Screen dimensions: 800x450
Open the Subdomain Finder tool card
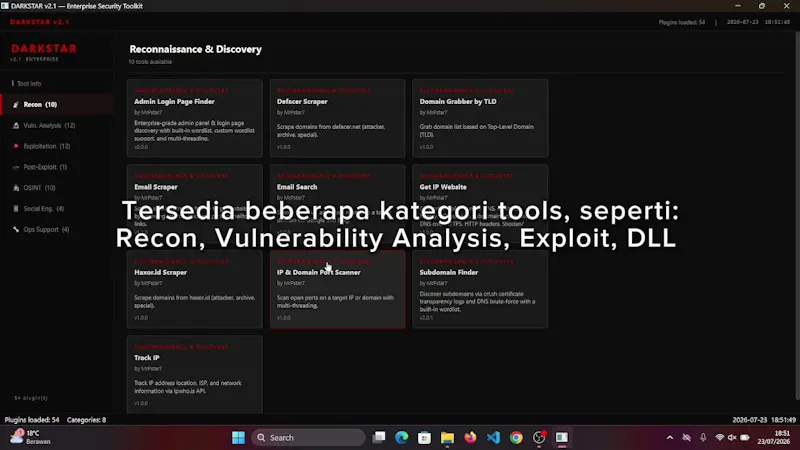[480, 289]
